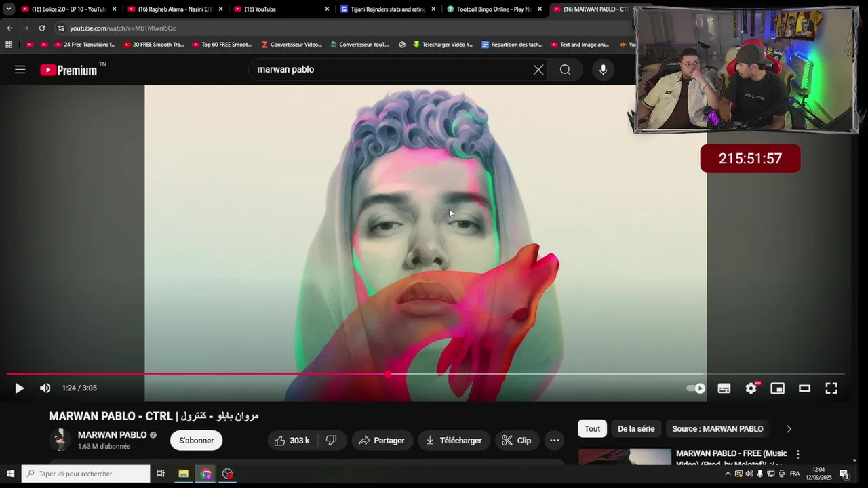This screenshot has width=868, height=488.
Task: Open the player settings gear
Action: click(x=751, y=388)
